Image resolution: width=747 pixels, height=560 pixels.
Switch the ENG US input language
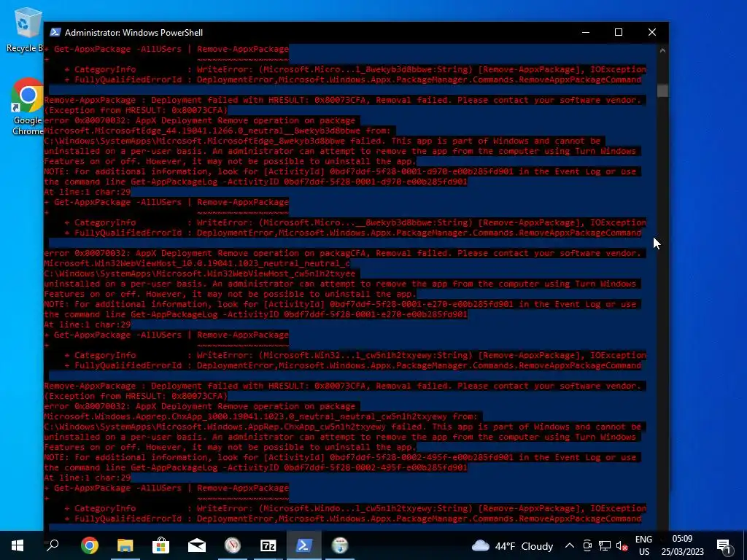pyautogui.click(x=643, y=545)
